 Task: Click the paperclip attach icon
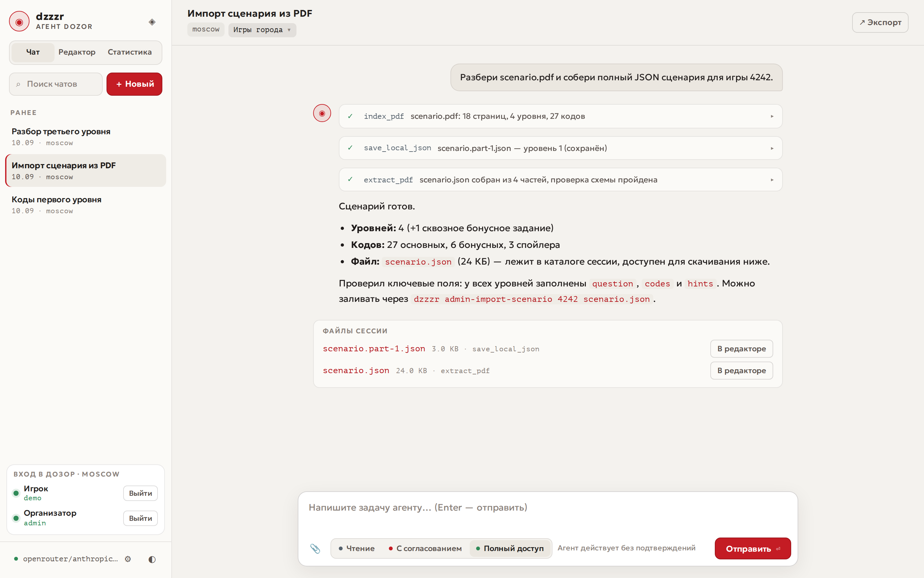point(315,548)
